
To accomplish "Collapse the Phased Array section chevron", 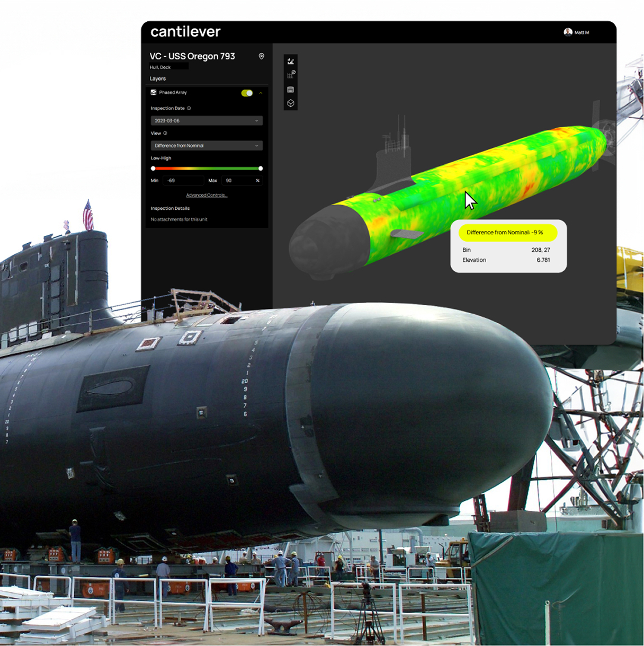I will tap(261, 93).
